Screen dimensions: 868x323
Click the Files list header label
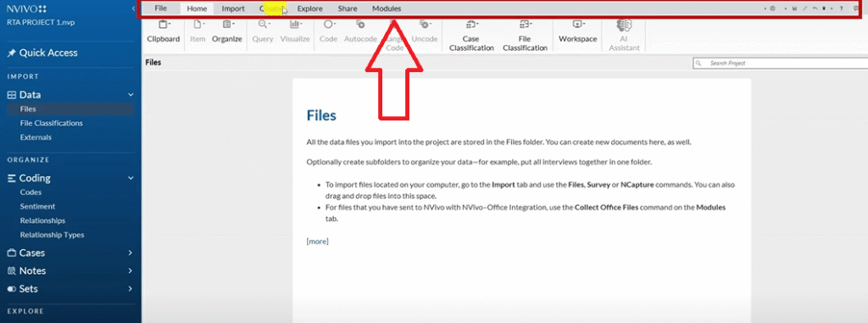tap(153, 63)
